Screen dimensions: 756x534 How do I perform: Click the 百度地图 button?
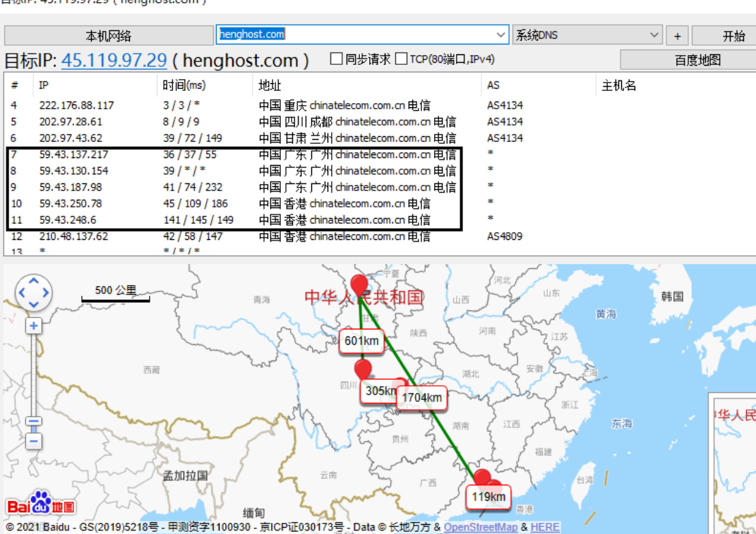click(x=697, y=60)
